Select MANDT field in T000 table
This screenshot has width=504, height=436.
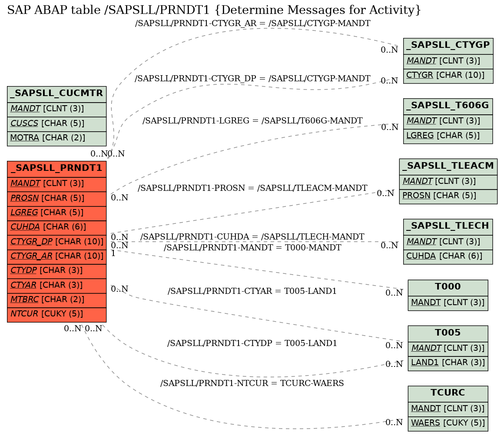(448, 303)
